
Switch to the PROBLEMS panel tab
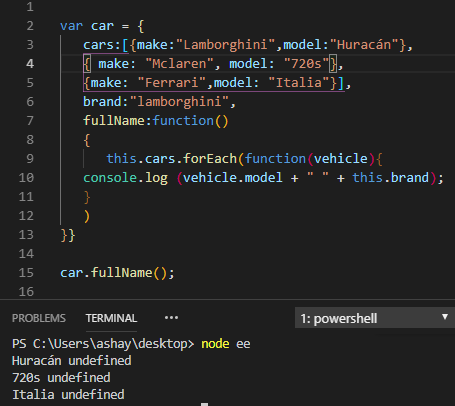coord(39,318)
